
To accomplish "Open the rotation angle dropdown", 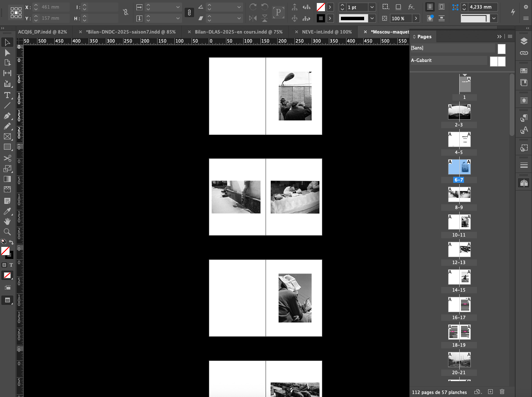I will click(239, 7).
